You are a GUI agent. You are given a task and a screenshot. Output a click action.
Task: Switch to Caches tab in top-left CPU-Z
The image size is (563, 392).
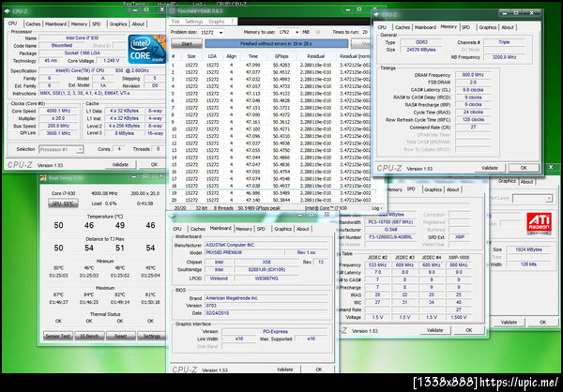click(33, 24)
